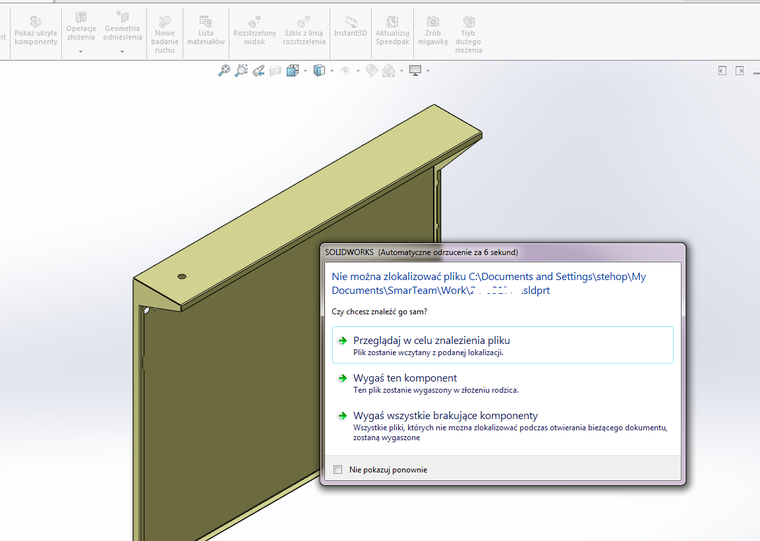760x541 pixels.
Task: Click 'Plik zostanie wczytany z podanej lokalizacji' text
Action: click(x=428, y=352)
